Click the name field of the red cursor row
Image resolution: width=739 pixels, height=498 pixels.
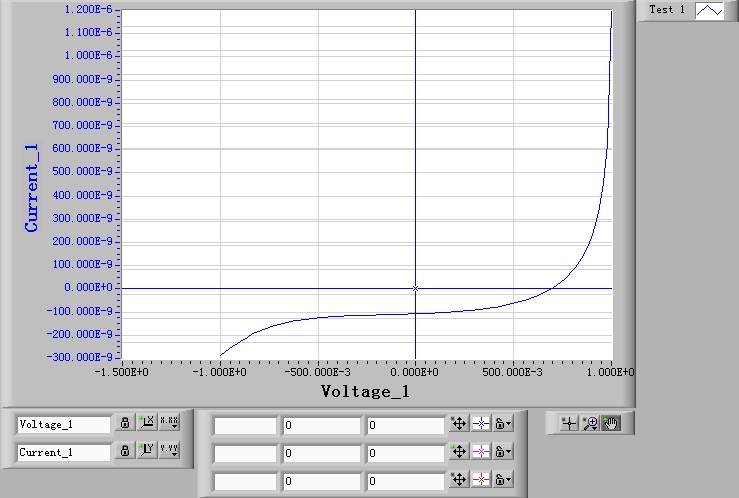245,482
